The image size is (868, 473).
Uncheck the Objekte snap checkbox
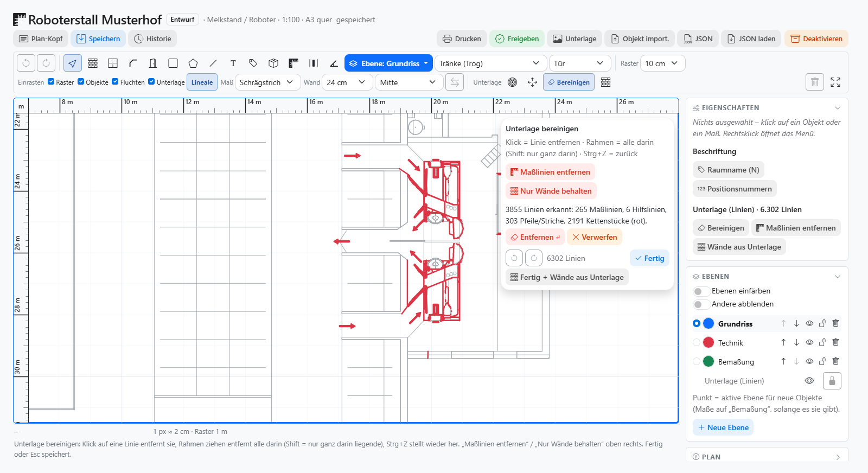pyautogui.click(x=81, y=82)
